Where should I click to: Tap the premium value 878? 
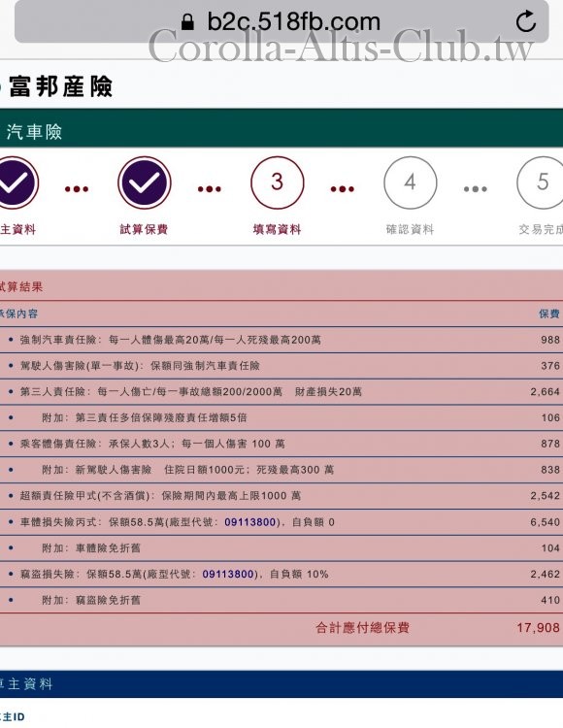(550, 444)
